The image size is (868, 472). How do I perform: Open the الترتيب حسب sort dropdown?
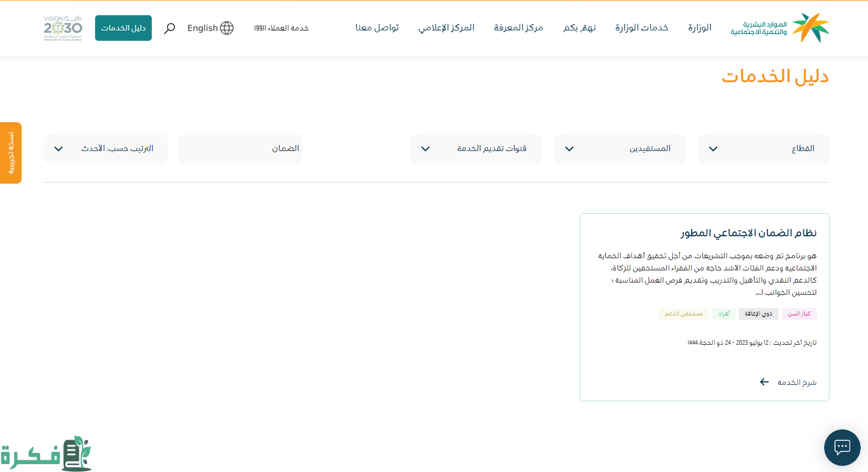tap(105, 149)
